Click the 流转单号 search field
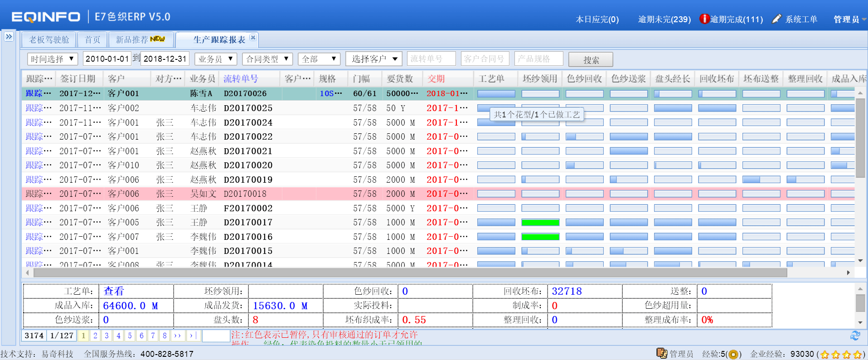This screenshot has height=360, width=868. pyautogui.click(x=431, y=59)
